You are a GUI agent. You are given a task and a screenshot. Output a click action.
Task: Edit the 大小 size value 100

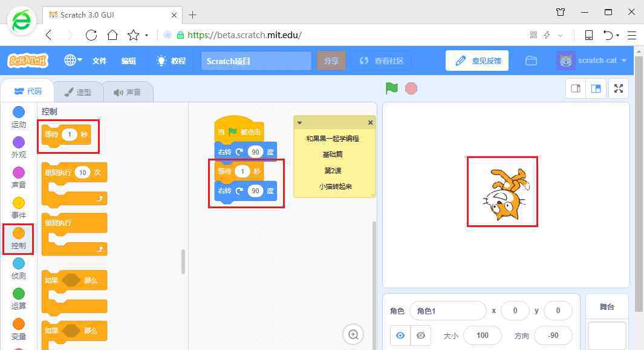click(482, 335)
